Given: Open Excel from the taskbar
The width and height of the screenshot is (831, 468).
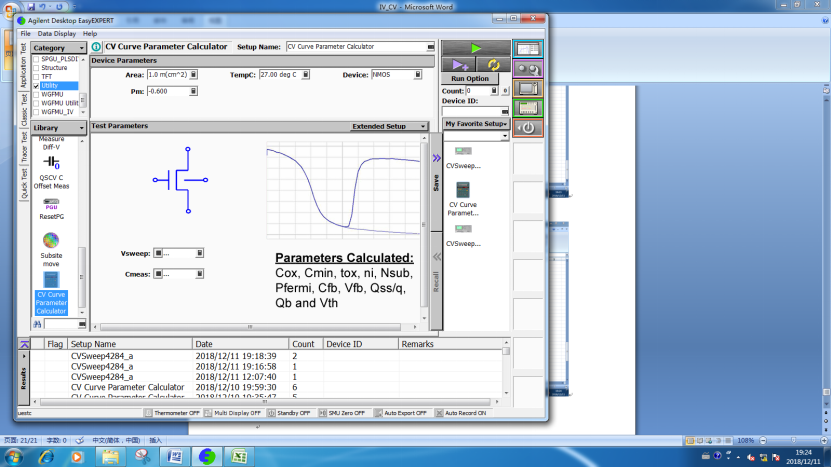Looking at the screenshot, I should click(239, 456).
